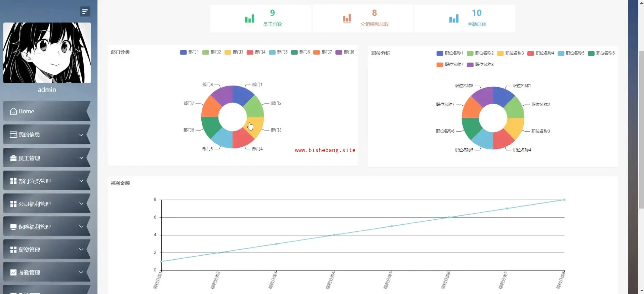Click the 我的信息 card icon
This screenshot has height=294, width=644.
coord(13,135)
